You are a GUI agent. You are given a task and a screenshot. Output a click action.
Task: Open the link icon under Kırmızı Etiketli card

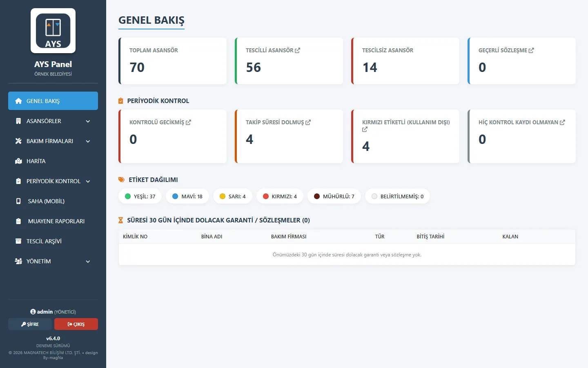(x=365, y=129)
